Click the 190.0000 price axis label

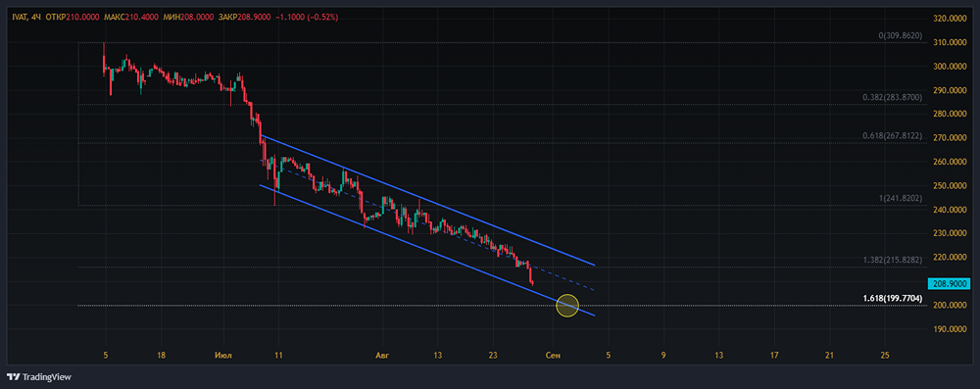(951, 329)
